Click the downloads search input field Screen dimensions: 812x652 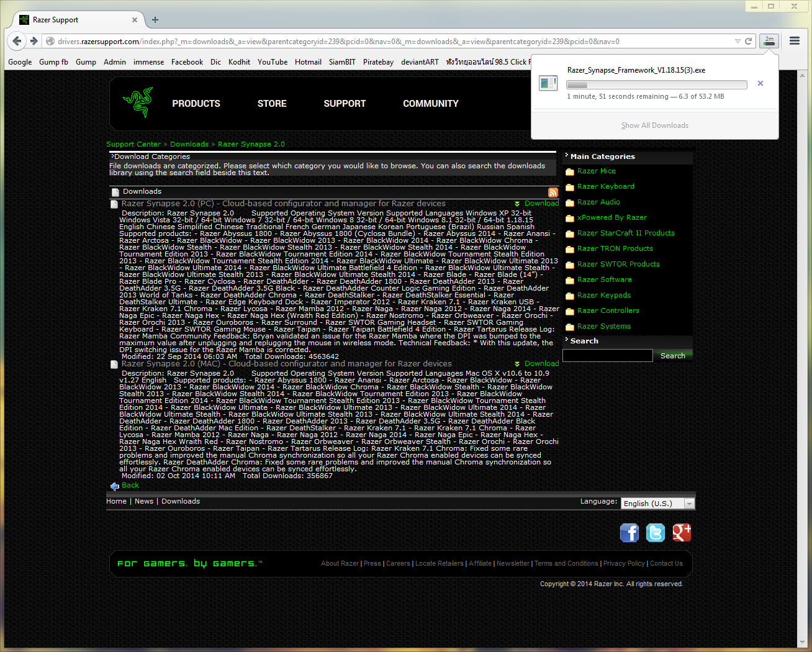pos(608,355)
